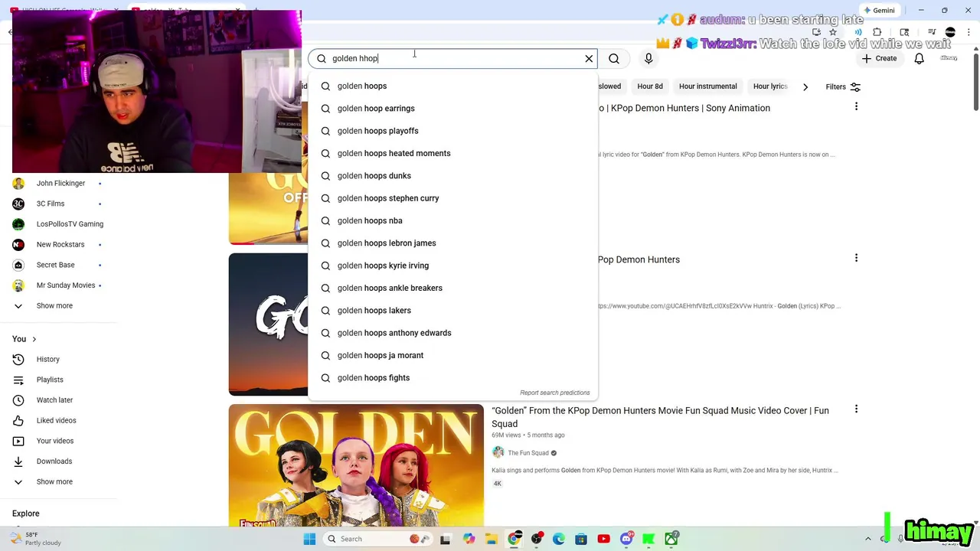The width and height of the screenshot is (980, 551).
Task: Open more options for the Sony Animation video
Action: point(856,106)
